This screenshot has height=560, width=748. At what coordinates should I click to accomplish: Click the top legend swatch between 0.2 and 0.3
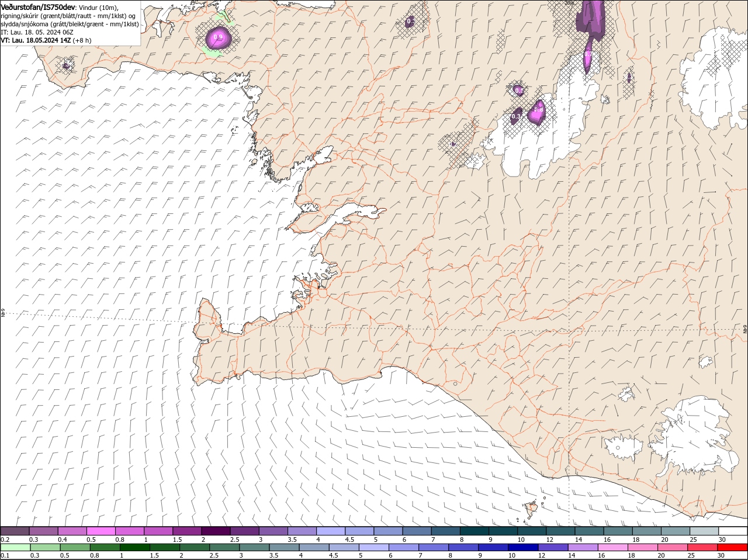[15, 531]
